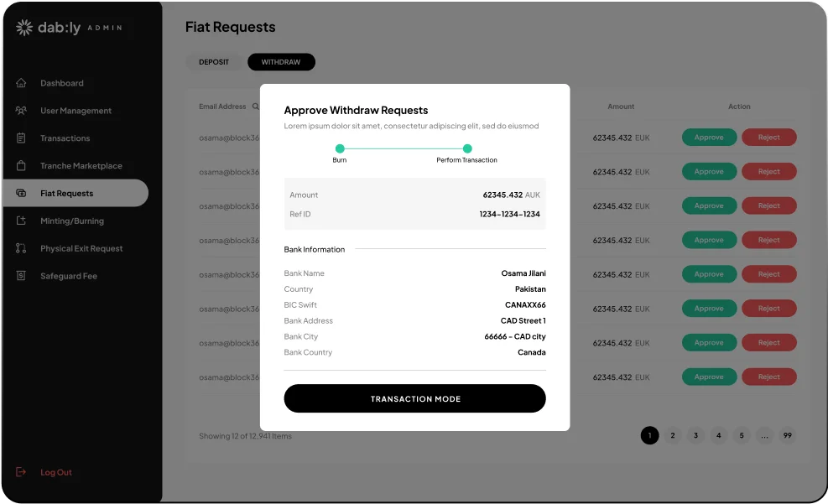Click the Transactions clipboard icon
Viewport: 828px width, 504px height.
22,138
